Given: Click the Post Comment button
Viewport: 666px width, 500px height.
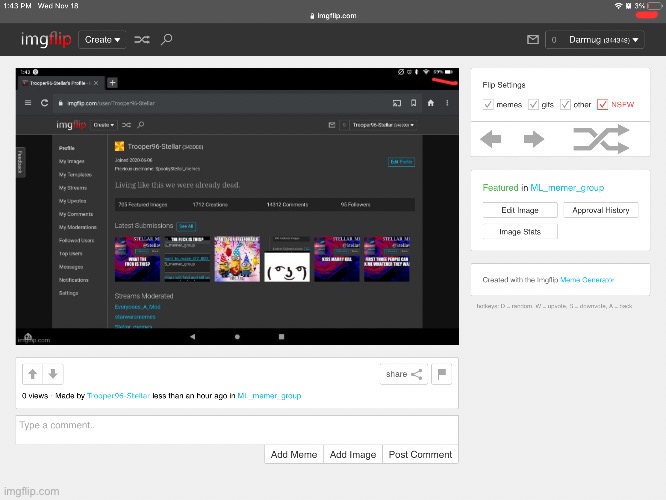Looking at the screenshot, I should [420, 455].
